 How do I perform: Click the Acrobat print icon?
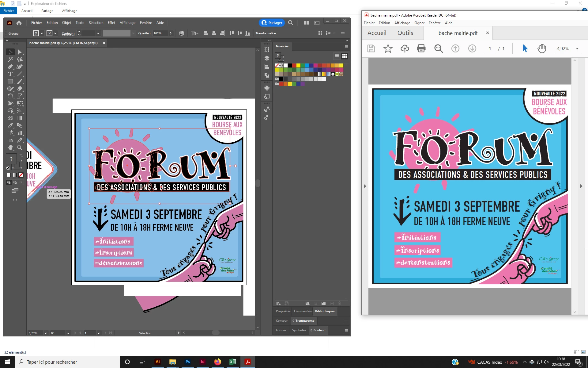421,48
